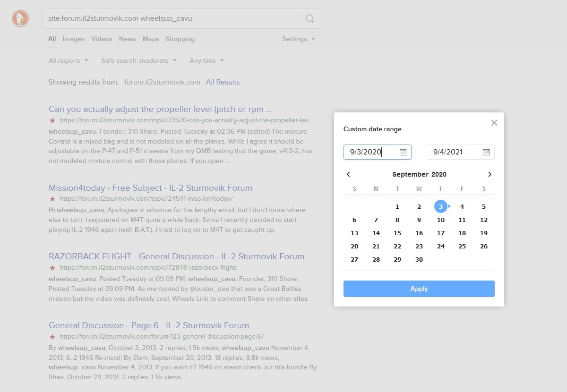
Task: Close the Custom date range dialog
Action: click(494, 123)
